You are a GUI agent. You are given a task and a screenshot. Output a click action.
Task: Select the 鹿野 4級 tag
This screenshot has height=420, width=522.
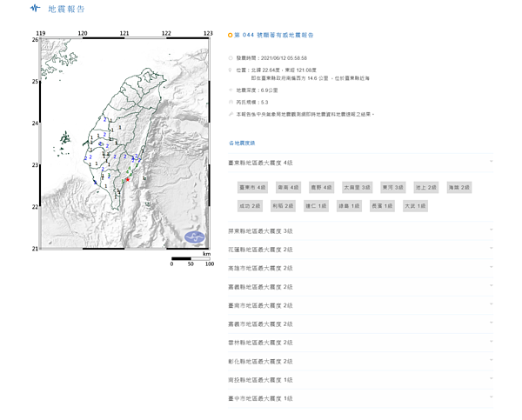click(321, 187)
